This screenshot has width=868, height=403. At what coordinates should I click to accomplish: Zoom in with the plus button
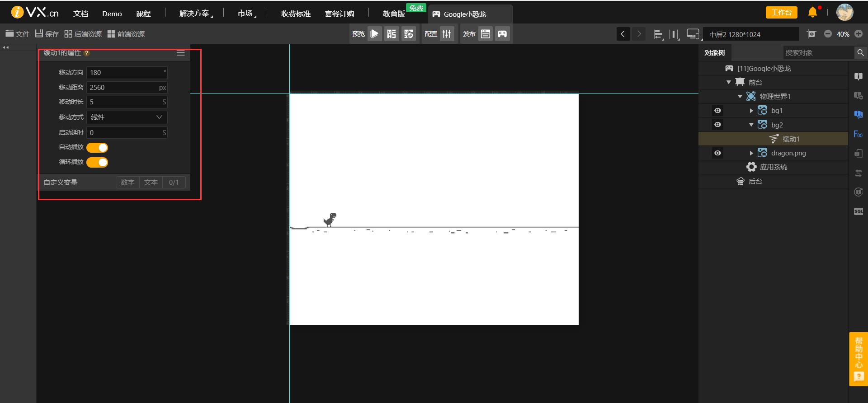click(859, 34)
